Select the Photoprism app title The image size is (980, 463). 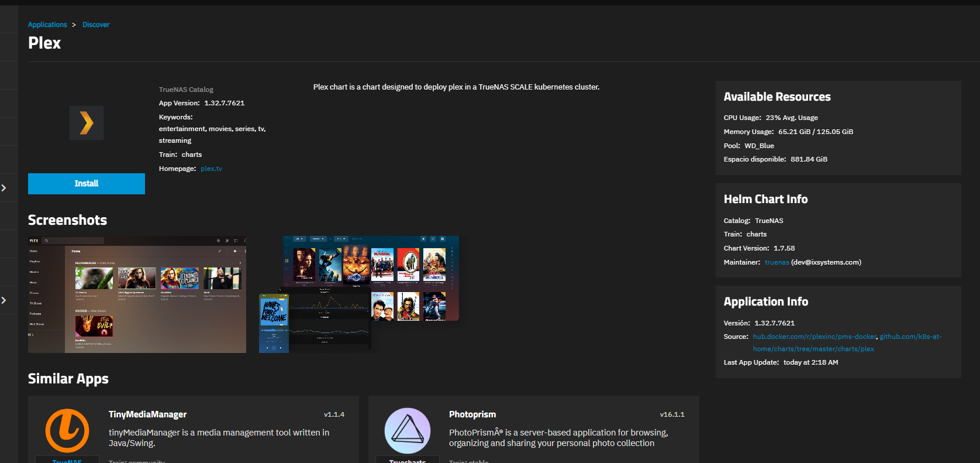472,414
